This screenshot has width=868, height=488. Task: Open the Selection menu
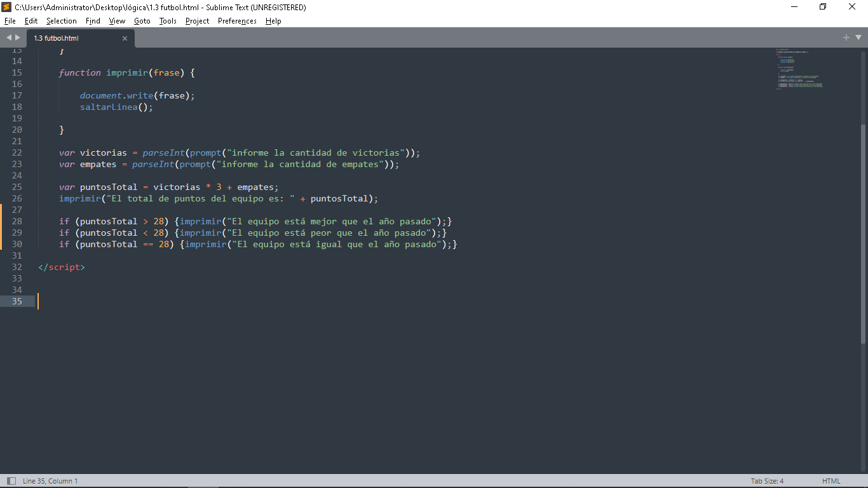point(62,21)
